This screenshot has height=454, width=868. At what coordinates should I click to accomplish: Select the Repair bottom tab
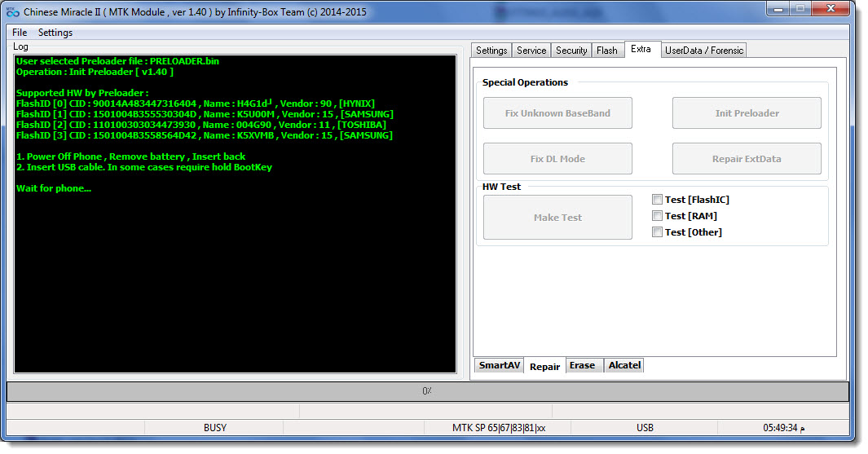[544, 366]
